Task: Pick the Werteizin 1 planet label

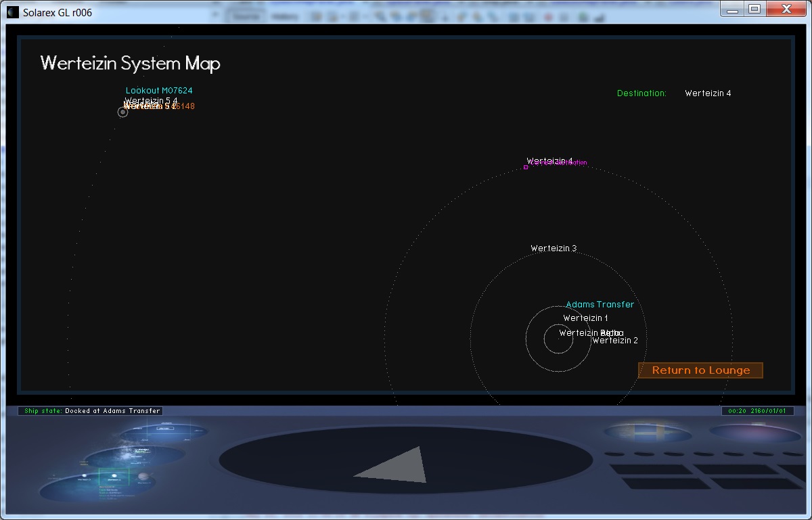Action: (585, 318)
